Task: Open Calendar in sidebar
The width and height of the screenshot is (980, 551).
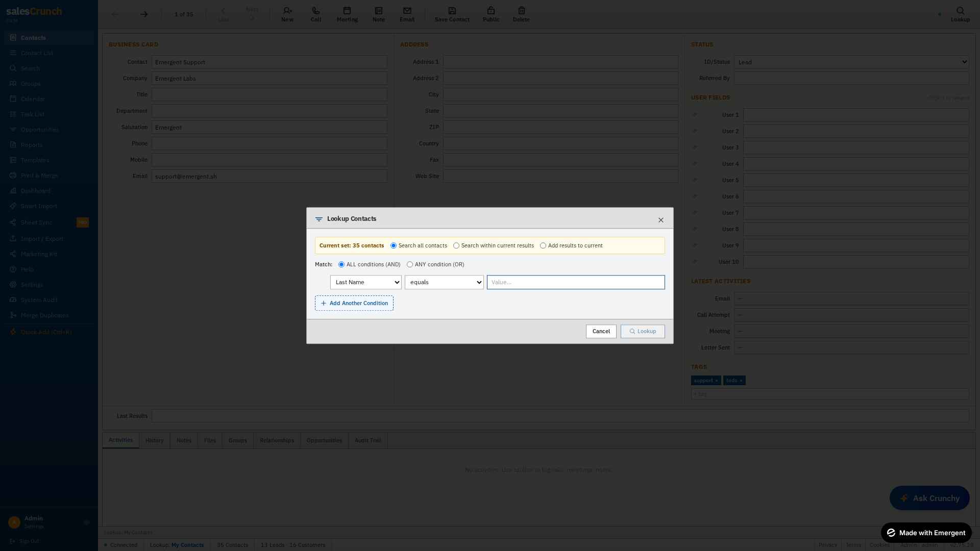Action: 49,99
